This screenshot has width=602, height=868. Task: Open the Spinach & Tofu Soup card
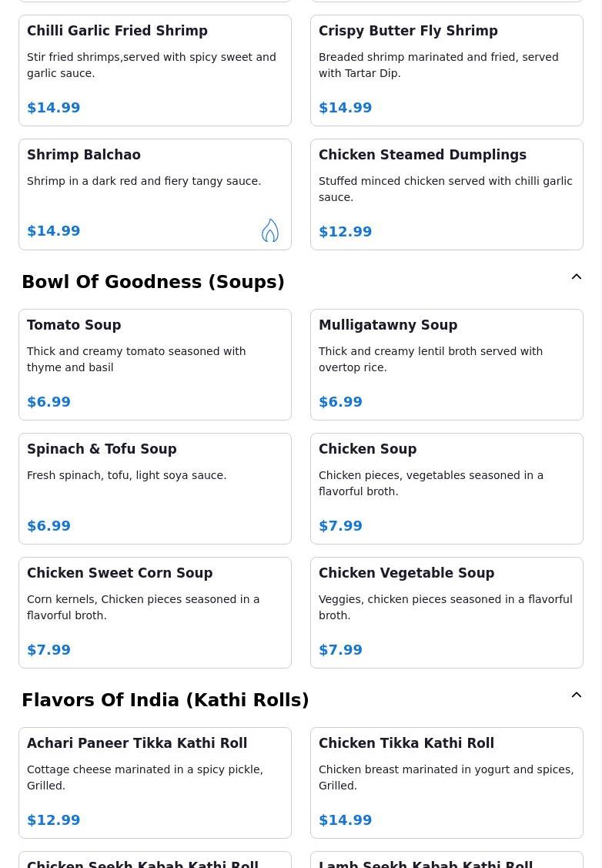tap(155, 488)
